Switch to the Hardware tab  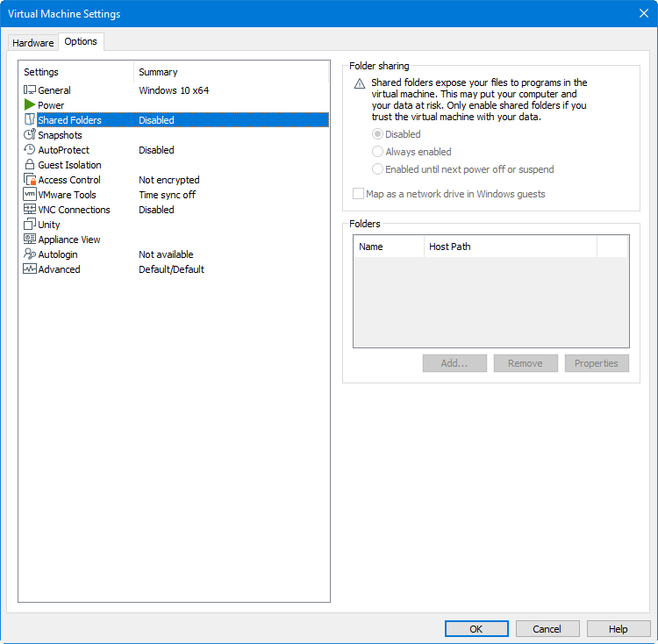click(x=33, y=42)
